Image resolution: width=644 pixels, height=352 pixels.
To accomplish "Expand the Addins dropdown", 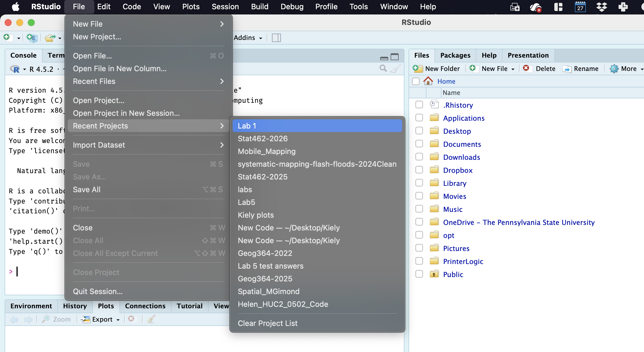I will pos(248,38).
